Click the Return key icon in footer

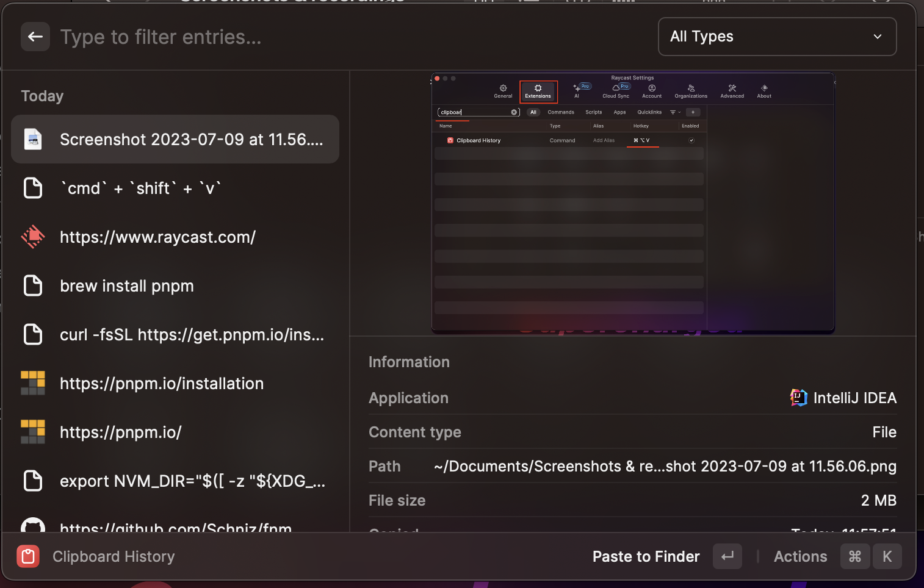727,556
